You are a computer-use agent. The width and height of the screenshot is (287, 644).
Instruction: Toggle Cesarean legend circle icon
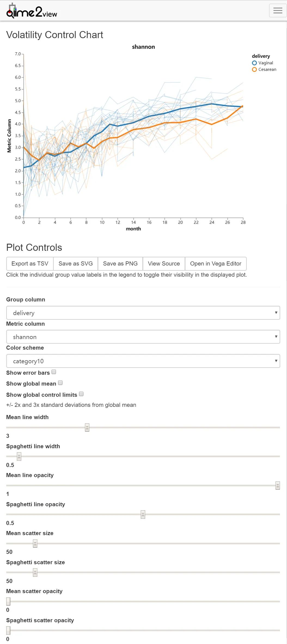(254, 69)
